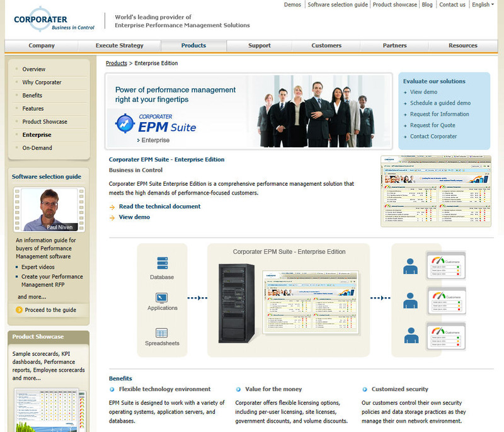The width and height of the screenshot is (504, 432).
Task: Click the orange arrow beside Proceed to the guide
Action: (x=19, y=310)
